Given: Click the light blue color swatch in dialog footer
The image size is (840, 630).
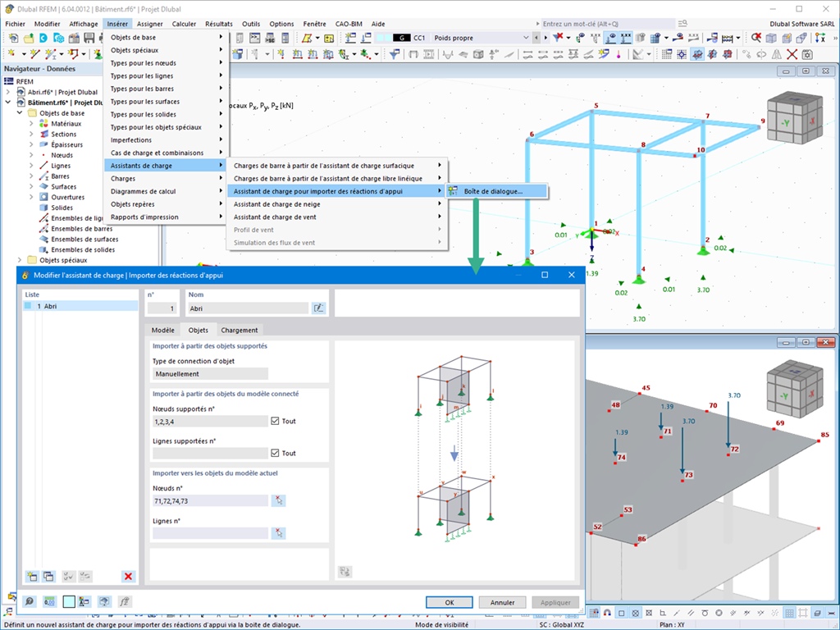Looking at the screenshot, I should (69, 601).
